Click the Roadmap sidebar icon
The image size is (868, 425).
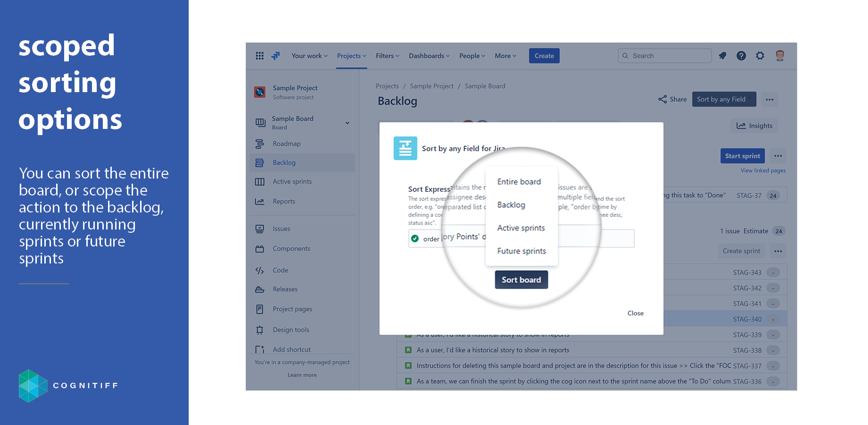259,144
